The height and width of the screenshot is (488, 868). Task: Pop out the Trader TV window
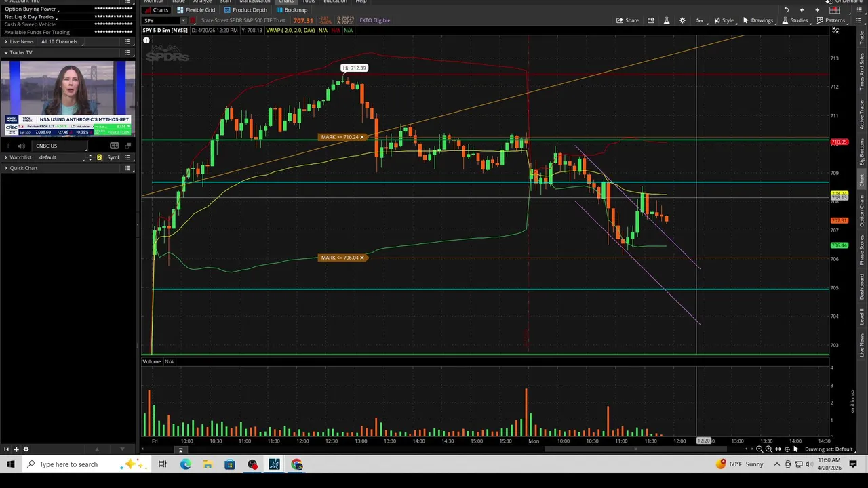click(x=128, y=146)
